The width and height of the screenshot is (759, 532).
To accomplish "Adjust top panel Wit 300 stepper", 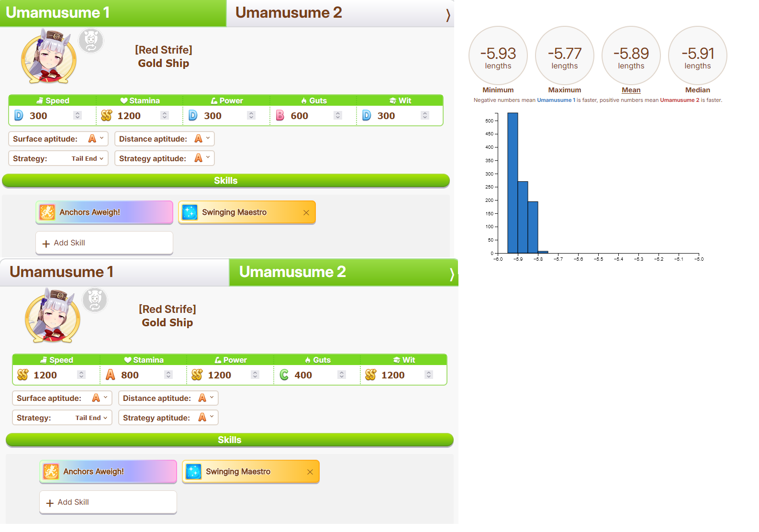I will coord(425,115).
